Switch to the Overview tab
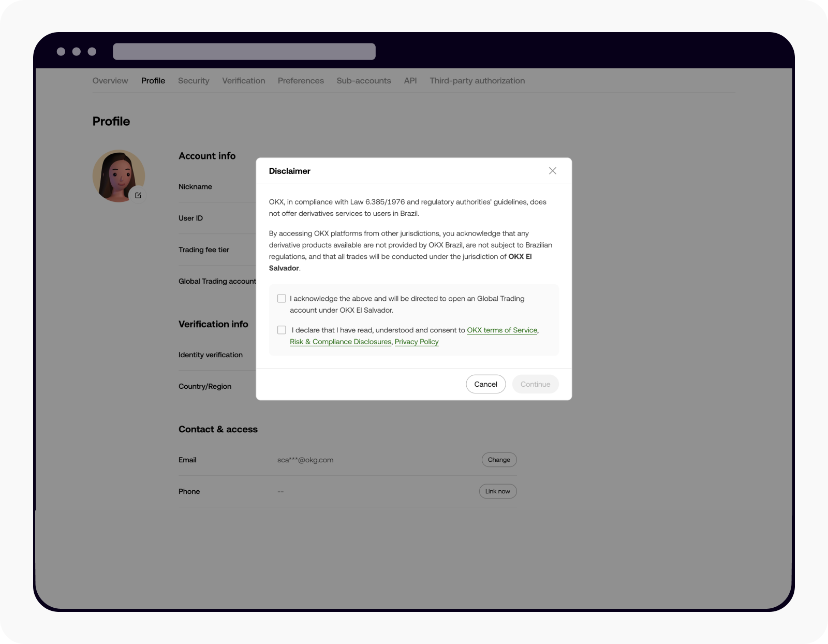The width and height of the screenshot is (828, 644). click(110, 81)
